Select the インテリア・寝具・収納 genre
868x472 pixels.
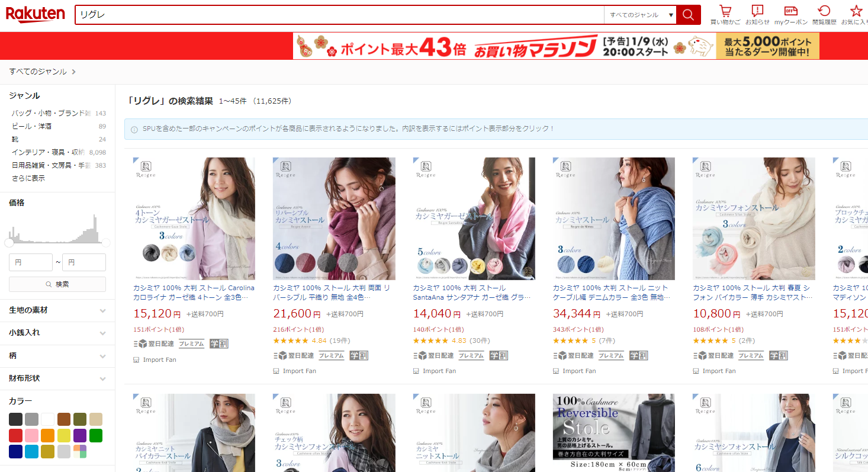[x=48, y=152]
